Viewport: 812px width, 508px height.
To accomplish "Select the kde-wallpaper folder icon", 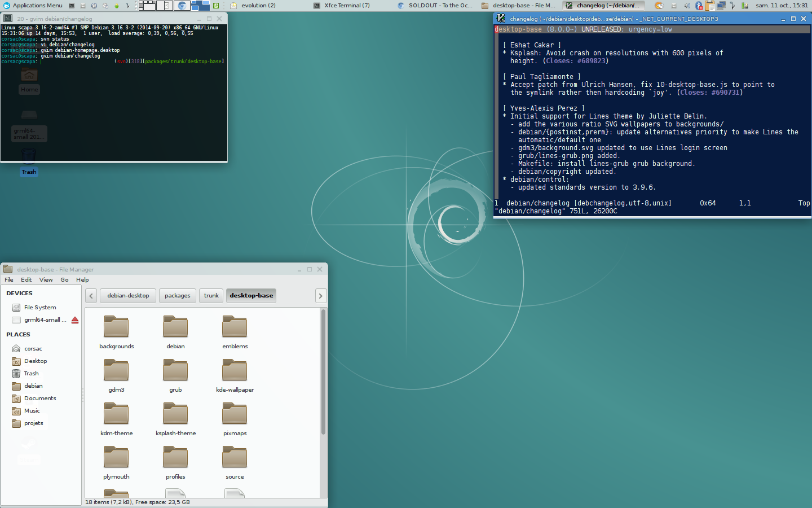I will [x=235, y=370].
